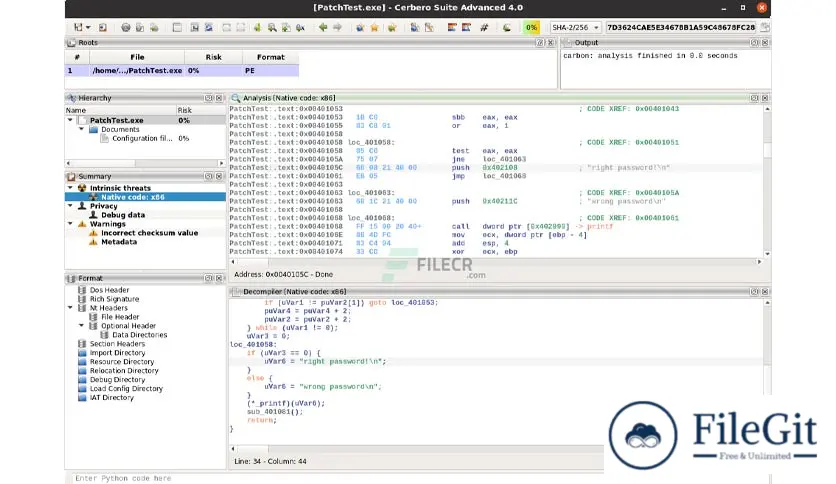Close the Roots panel
This screenshot has height=484, width=836.
[x=551, y=43]
